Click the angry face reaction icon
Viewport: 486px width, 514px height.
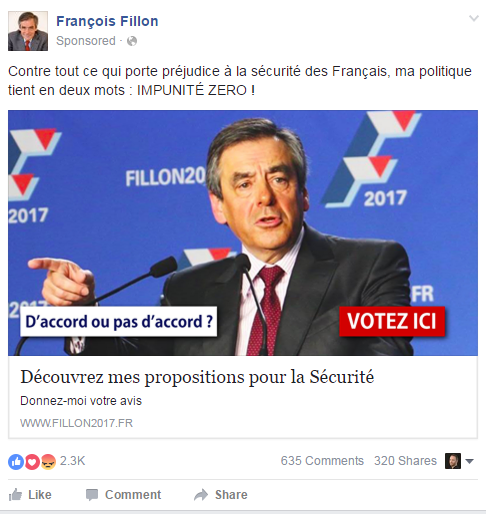48,462
